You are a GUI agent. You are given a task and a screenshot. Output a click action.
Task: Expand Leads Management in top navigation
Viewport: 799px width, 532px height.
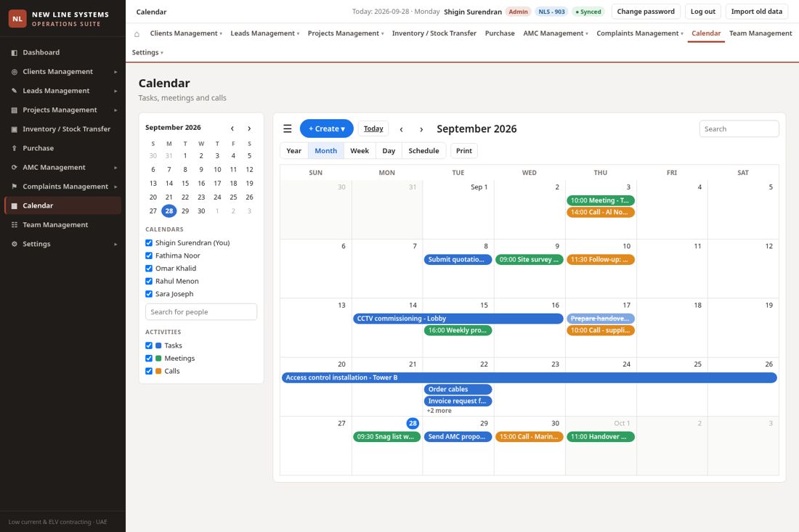click(265, 33)
